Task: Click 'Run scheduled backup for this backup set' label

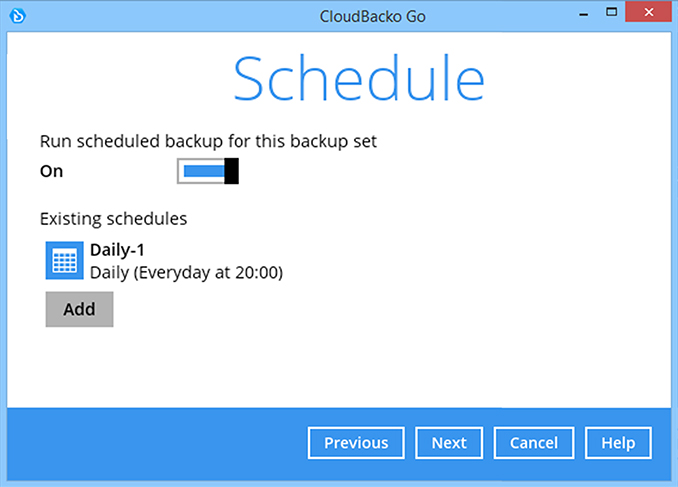Action: click(208, 141)
